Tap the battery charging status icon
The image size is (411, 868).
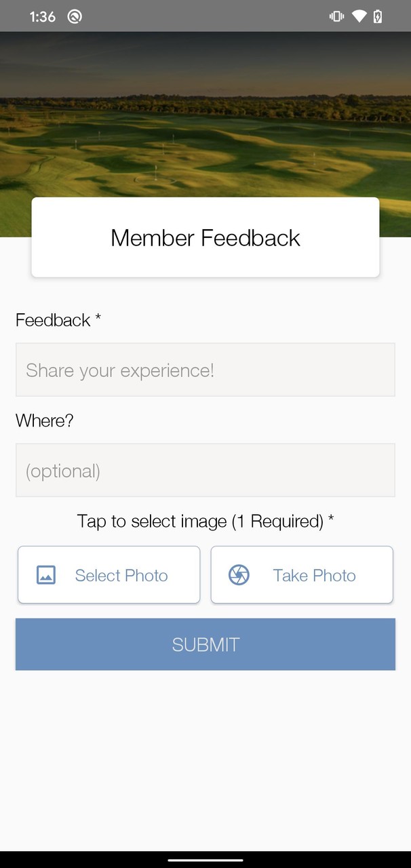tap(378, 16)
